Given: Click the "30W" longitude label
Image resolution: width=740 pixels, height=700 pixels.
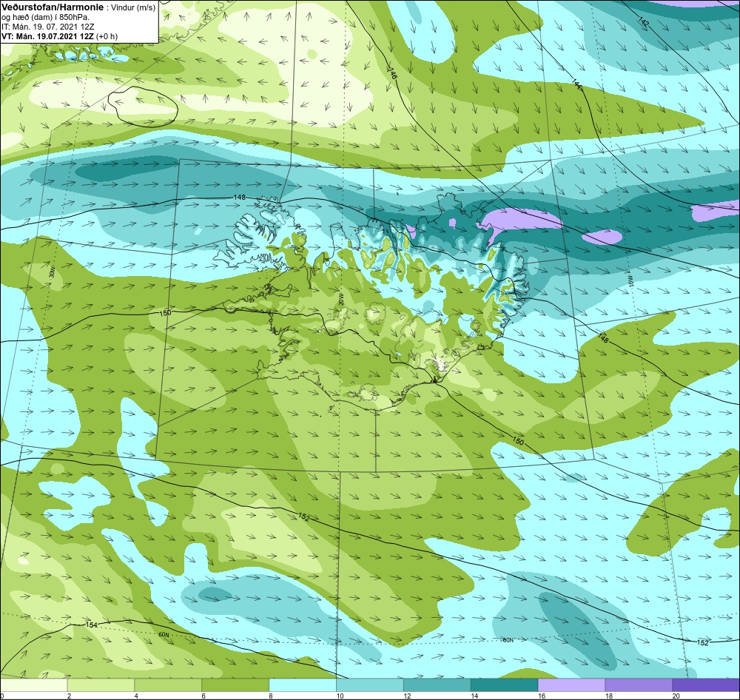Looking at the screenshot, I should (52, 273).
